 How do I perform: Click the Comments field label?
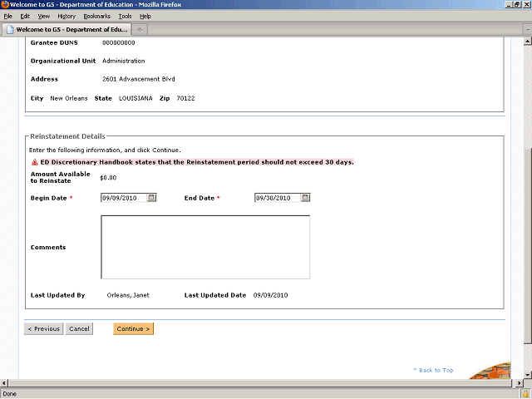pos(48,248)
